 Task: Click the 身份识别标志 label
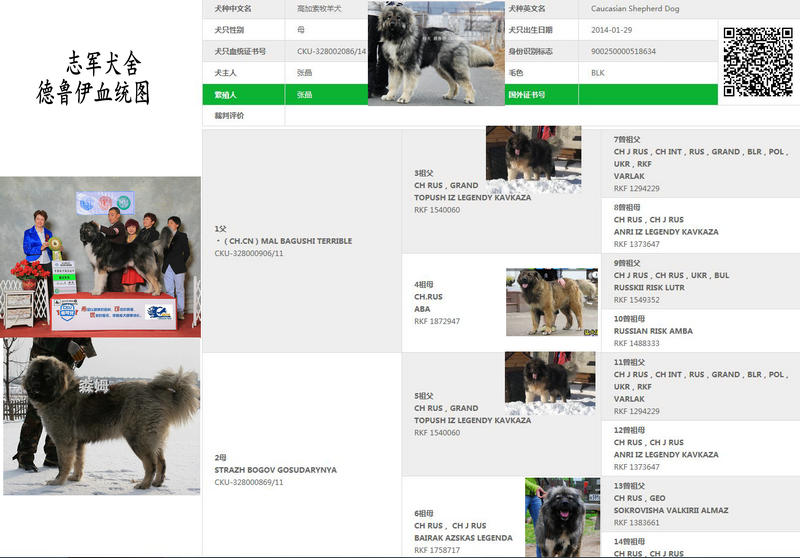tap(530, 52)
